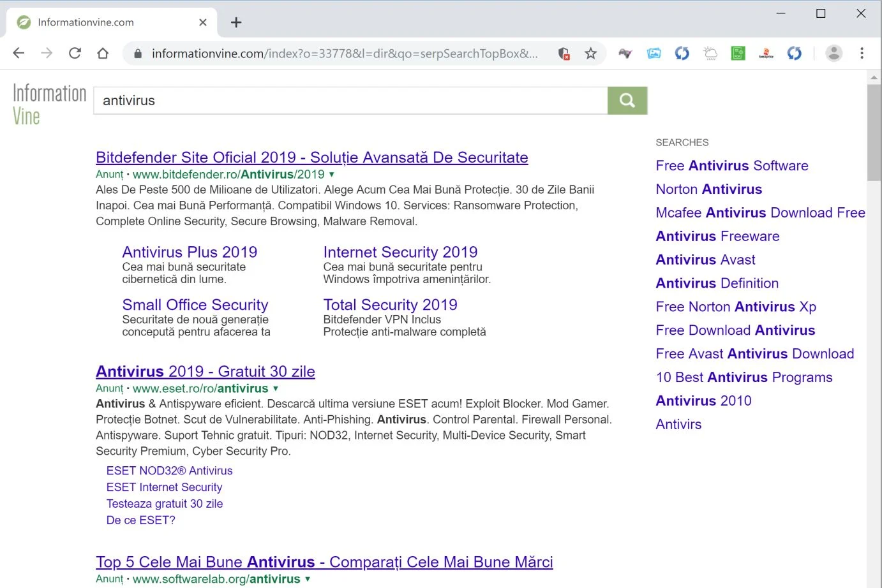This screenshot has width=882, height=588.
Task: Search 10 Best Antivirus Programs
Action: click(x=744, y=378)
